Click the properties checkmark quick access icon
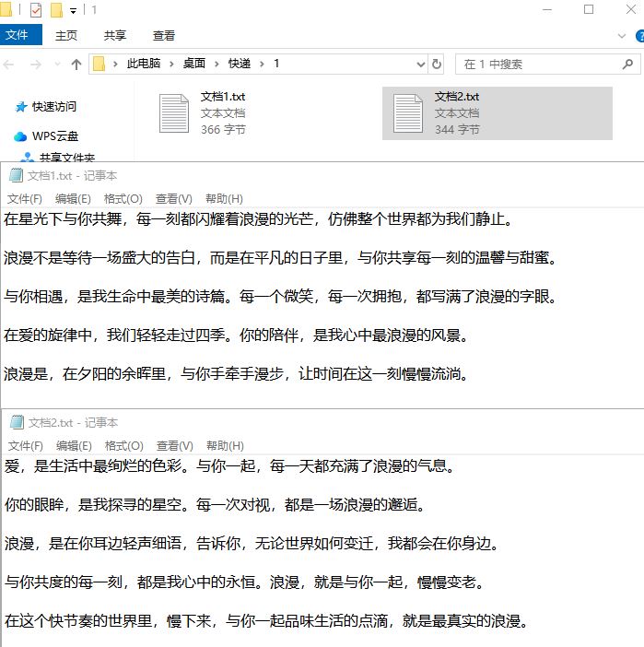 point(36,10)
